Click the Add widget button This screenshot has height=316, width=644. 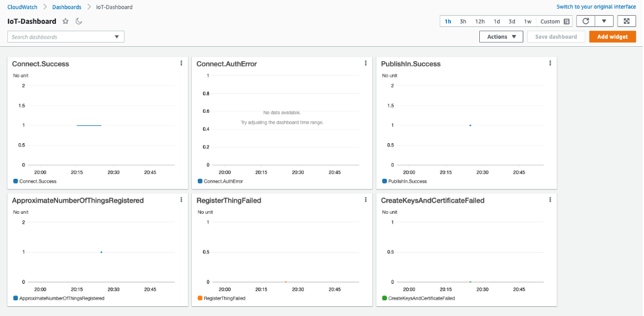click(612, 36)
